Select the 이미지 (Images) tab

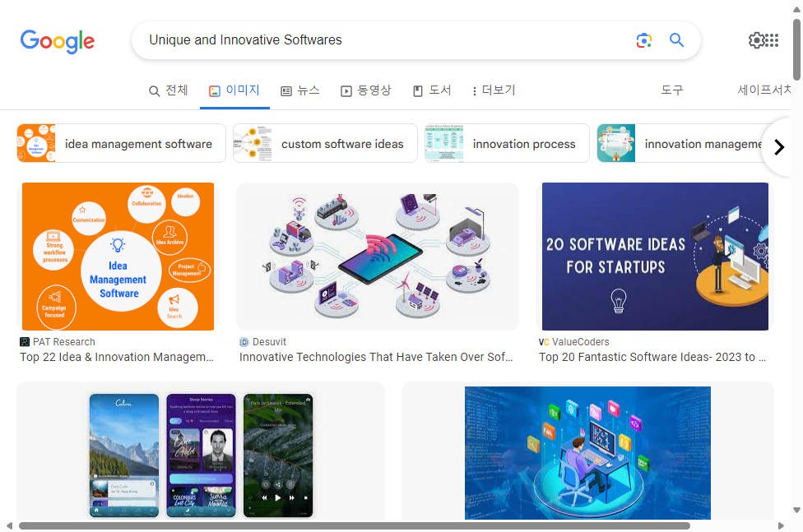point(234,90)
